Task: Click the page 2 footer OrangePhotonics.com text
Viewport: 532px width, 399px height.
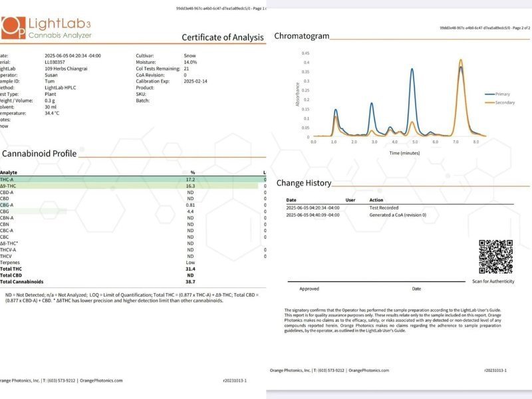Action: 369,370
